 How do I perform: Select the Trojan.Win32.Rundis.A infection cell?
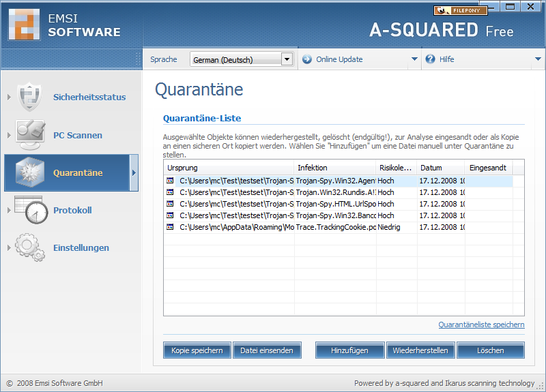336,192
